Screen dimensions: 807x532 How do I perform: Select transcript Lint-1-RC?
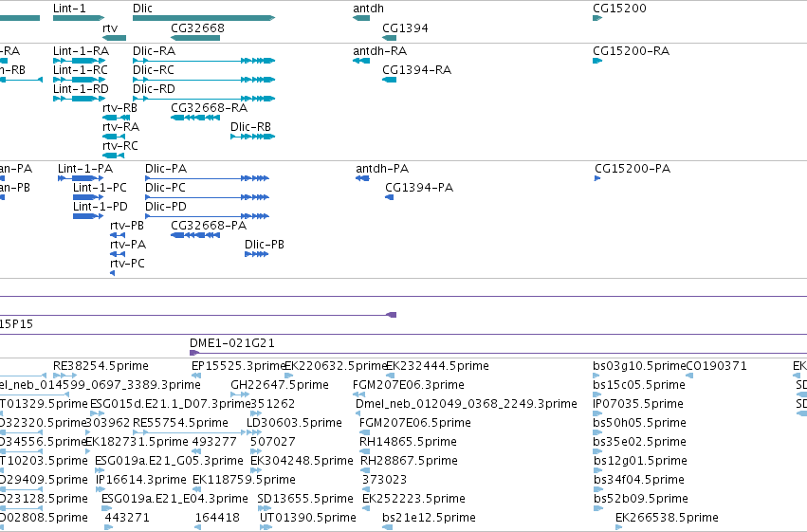pyautogui.click(x=80, y=80)
